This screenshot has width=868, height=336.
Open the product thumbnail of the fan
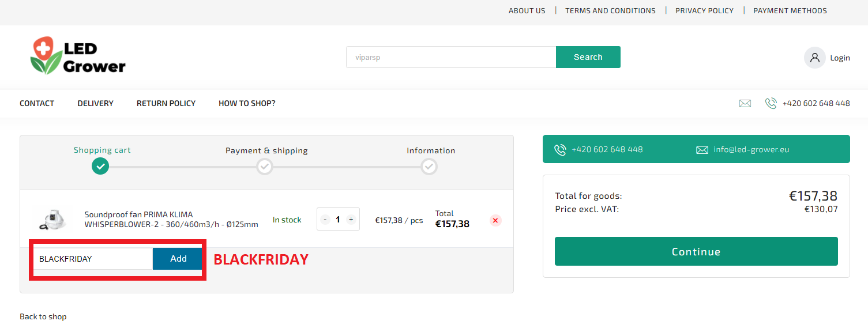(52, 219)
